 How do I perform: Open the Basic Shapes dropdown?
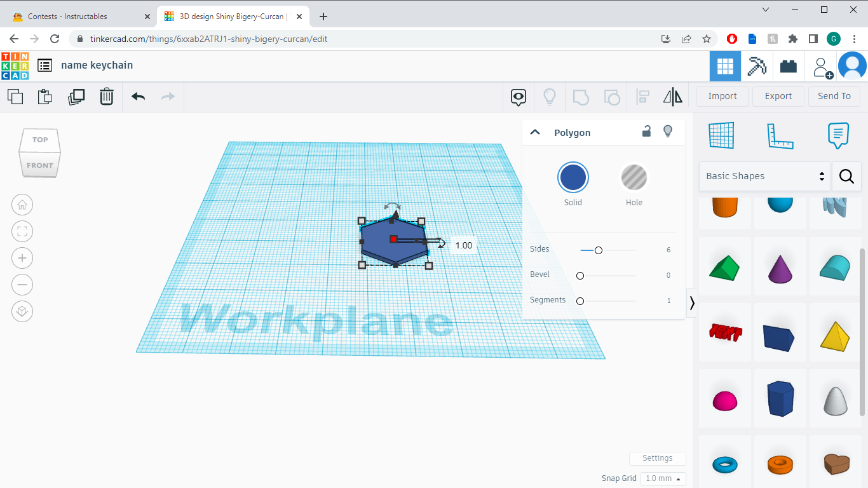[765, 176]
